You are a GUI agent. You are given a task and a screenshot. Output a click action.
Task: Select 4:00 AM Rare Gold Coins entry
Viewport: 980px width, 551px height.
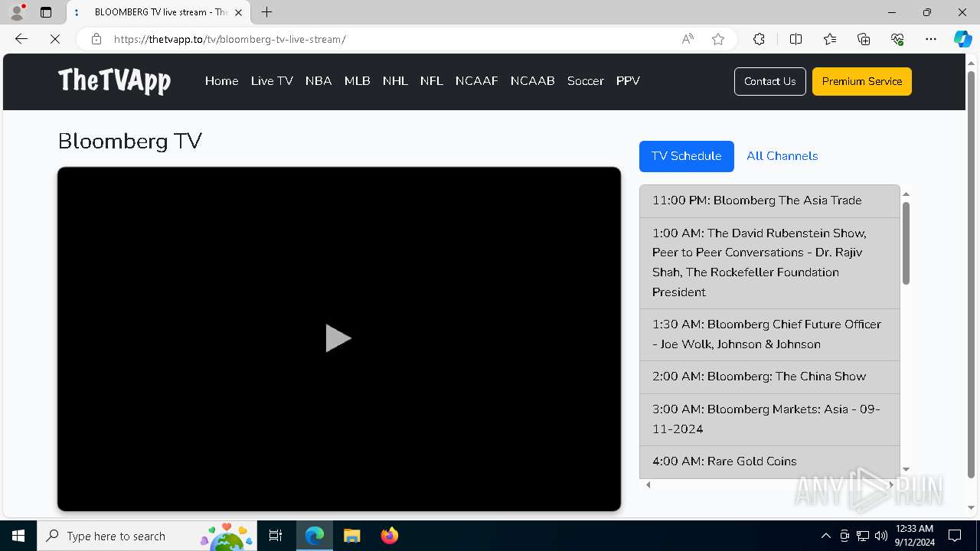point(769,462)
